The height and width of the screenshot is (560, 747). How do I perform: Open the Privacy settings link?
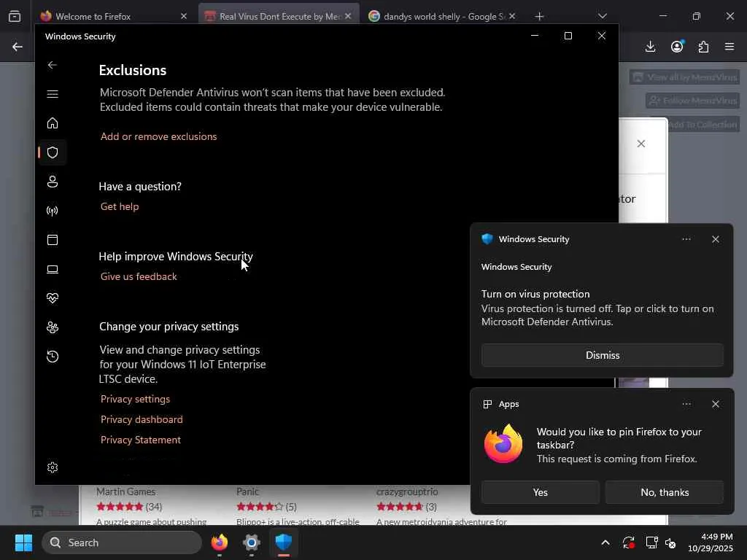(x=135, y=399)
